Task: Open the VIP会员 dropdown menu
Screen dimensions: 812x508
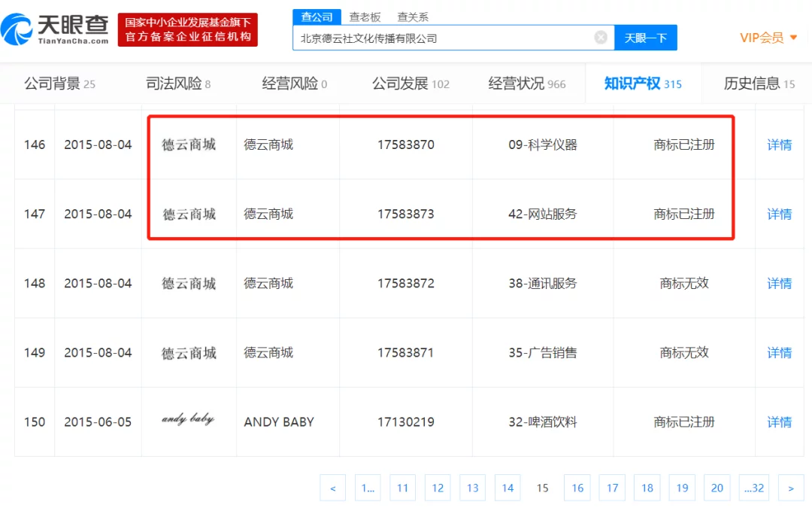Action: 768,38
